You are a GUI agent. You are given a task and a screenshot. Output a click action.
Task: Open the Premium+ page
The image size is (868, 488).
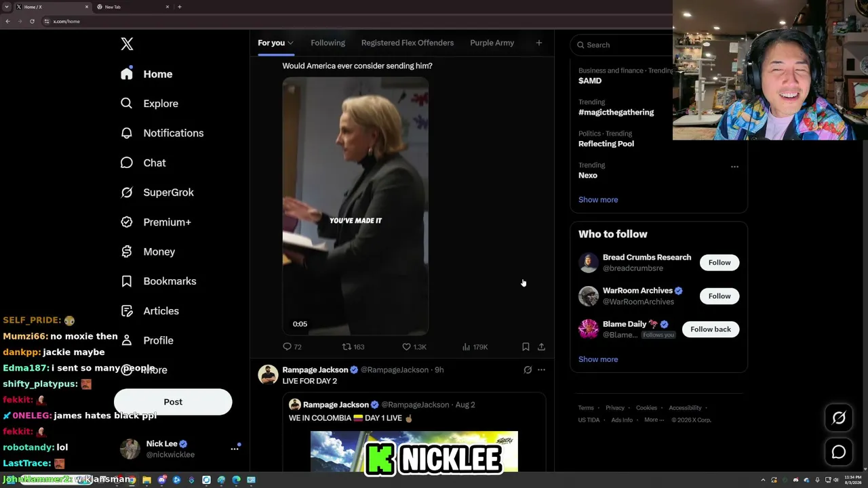pyautogui.click(x=155, y=222)
